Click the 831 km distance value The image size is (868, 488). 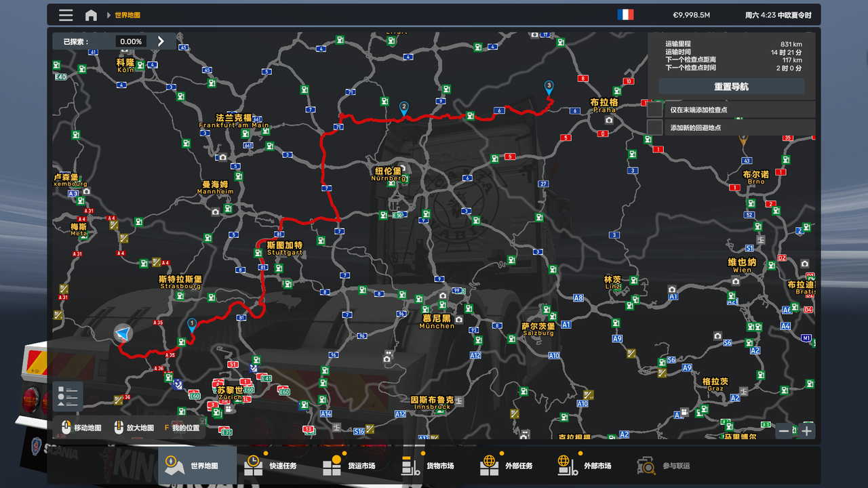click(x=791, y=44)
